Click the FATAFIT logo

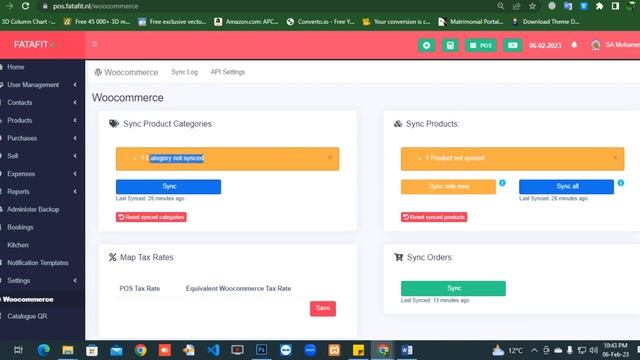tap(33, 44)
